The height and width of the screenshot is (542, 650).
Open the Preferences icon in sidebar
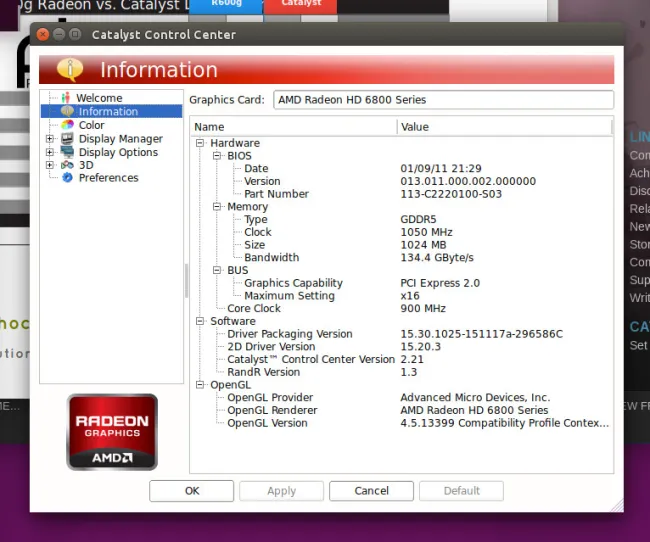coord(67,178)
